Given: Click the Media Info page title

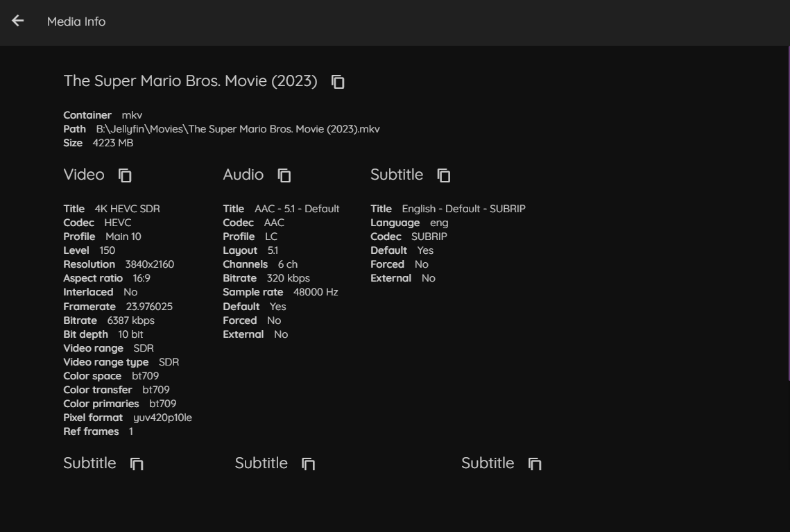Looking at the screenshot, I should [x=76, y=22].
